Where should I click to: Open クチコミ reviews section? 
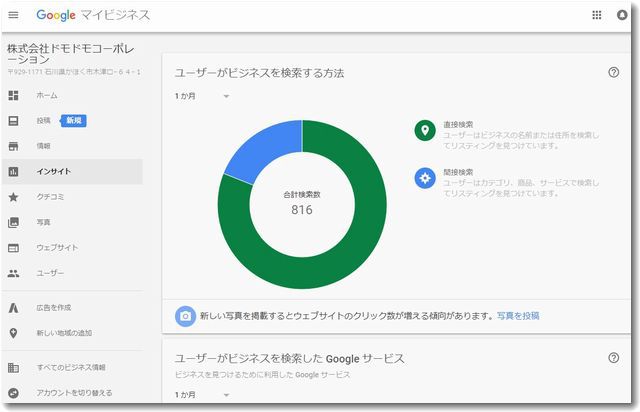pos(50,197)
